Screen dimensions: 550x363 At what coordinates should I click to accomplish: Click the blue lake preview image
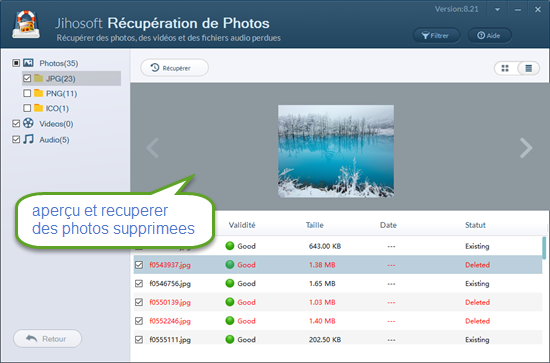click(x=336, y=151)
